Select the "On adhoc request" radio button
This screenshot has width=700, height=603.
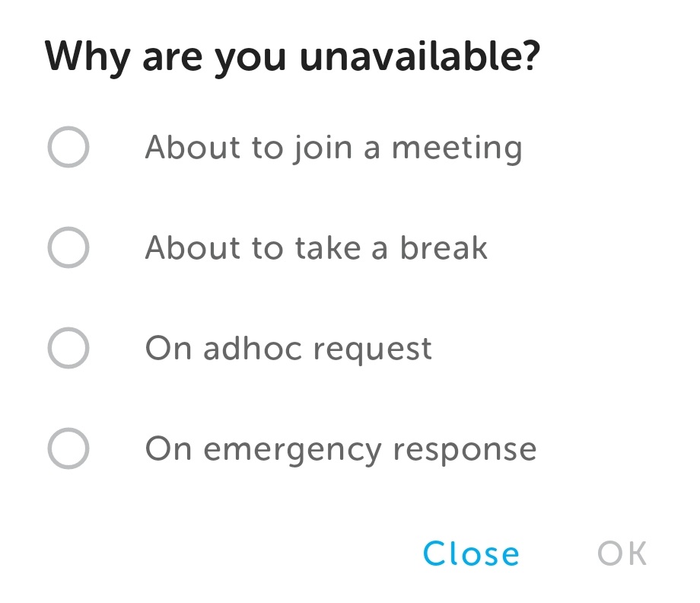pos(68,349)
